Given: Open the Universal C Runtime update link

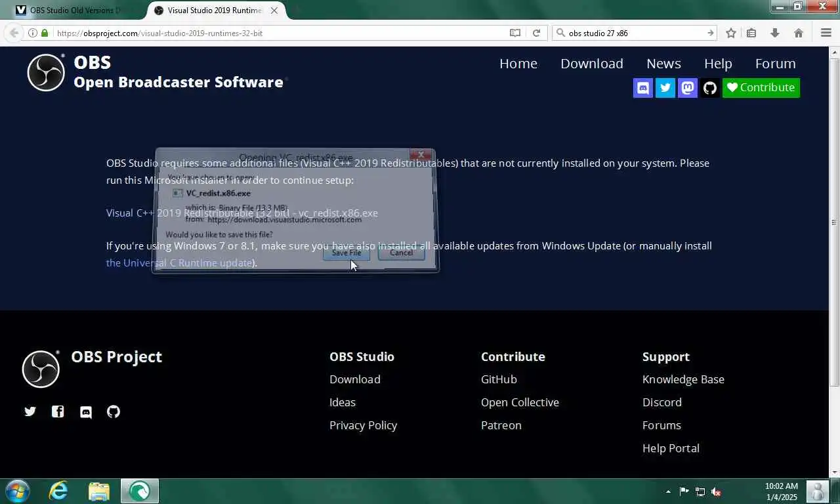Looking at the screenshot, I should [179, 262].
